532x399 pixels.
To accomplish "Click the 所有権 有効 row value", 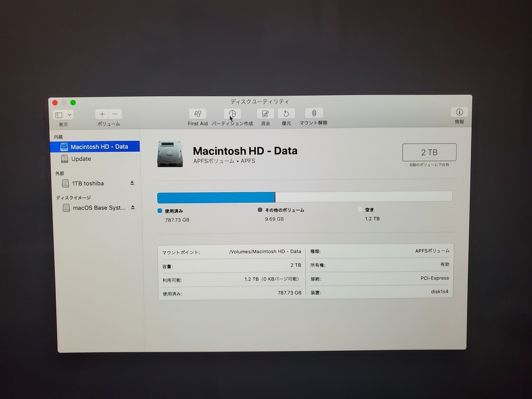I will (445, 264).
